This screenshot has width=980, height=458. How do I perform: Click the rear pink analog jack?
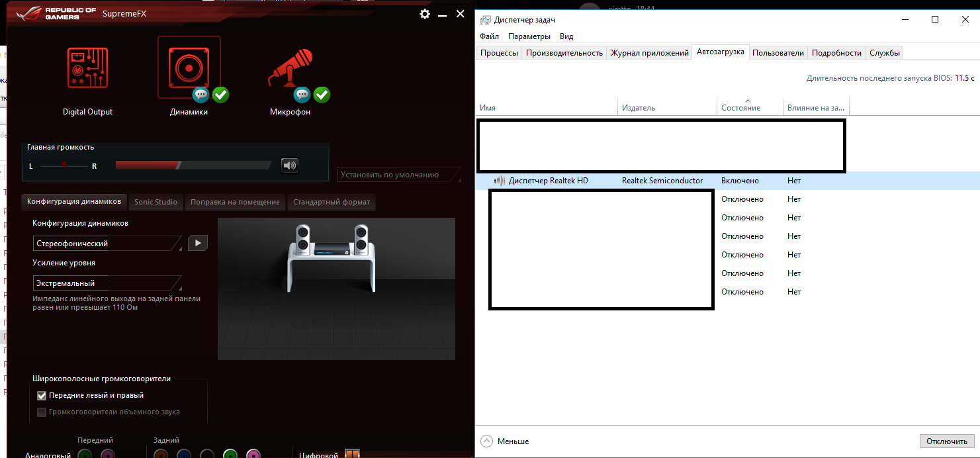point(253,454)
